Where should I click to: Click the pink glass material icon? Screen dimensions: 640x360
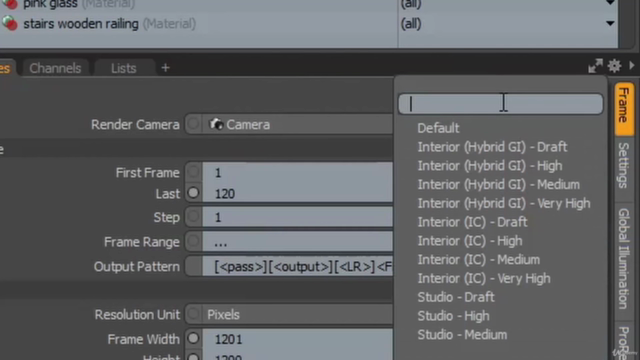click(x=10, y=4)
